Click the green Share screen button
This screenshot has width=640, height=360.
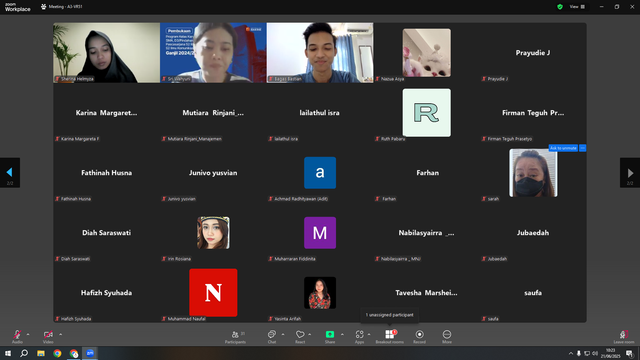(x=330, y=336)
